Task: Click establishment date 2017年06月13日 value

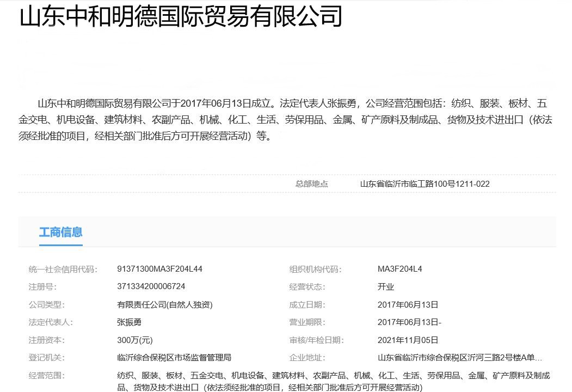Action: [408, 304]
